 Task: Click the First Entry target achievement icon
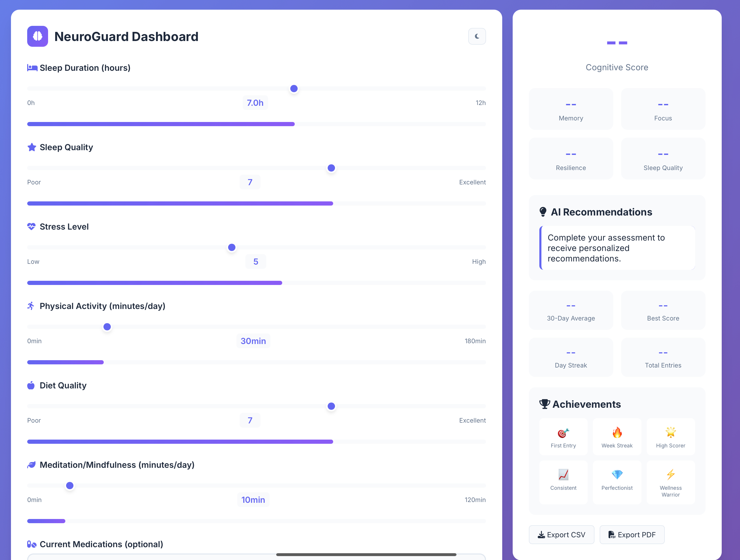pyautogui.click(x=563, y=433)
